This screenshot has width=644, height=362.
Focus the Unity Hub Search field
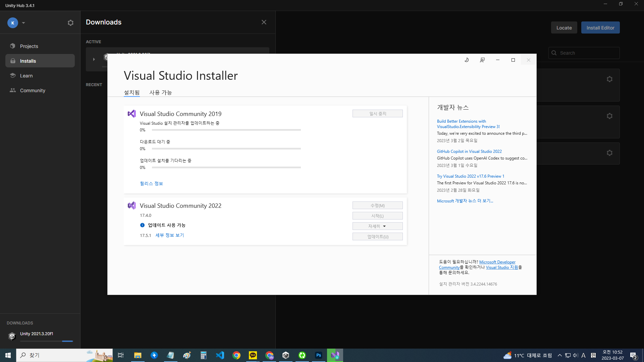[x=584, y=53]
